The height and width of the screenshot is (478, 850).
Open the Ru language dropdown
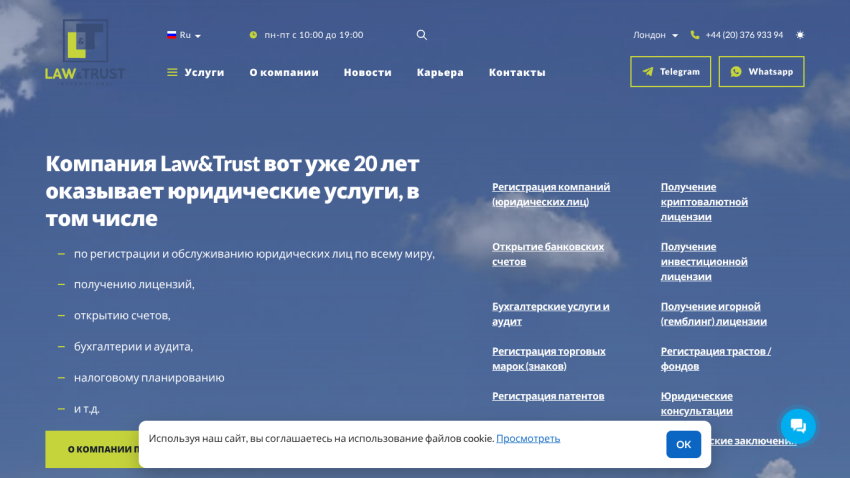point(184,35)
